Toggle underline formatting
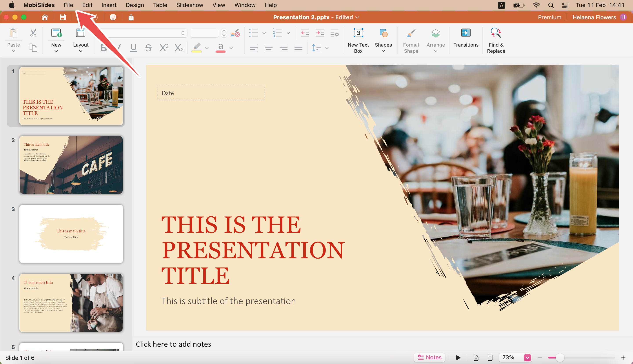This screenshot has height=364, width=633. [134, 47]
